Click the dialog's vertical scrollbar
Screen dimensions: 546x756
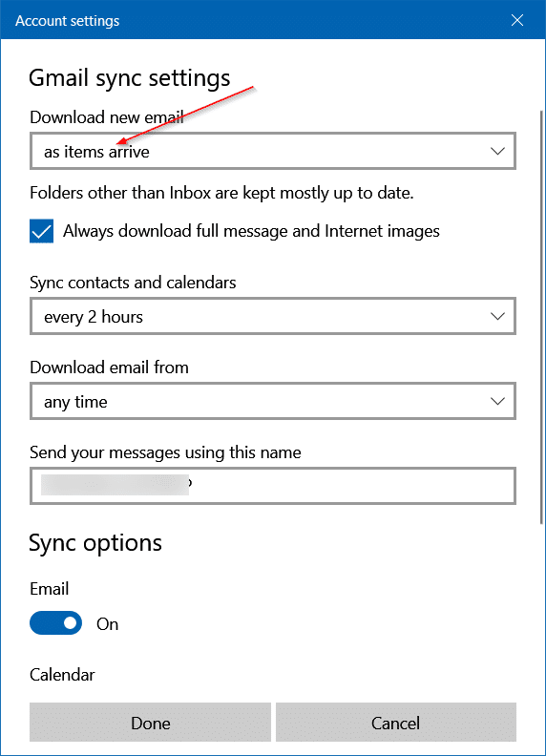click(541, 317)
